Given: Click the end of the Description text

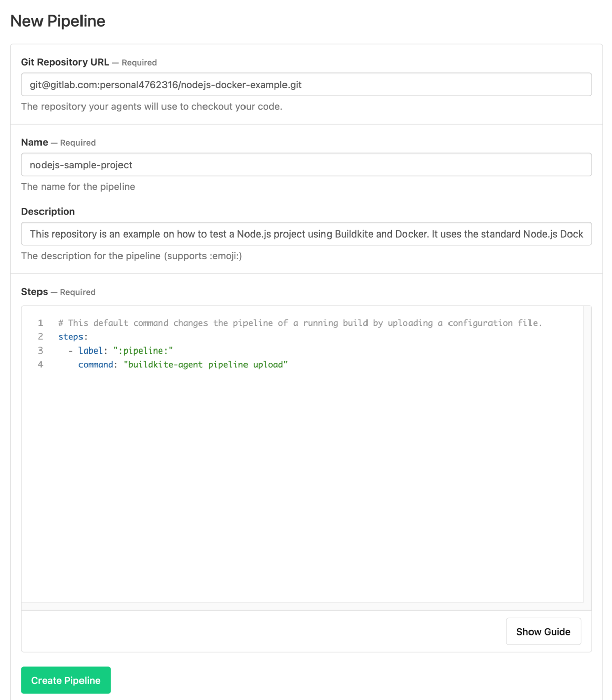Looking at the screenshot, I should coord(582,234).
